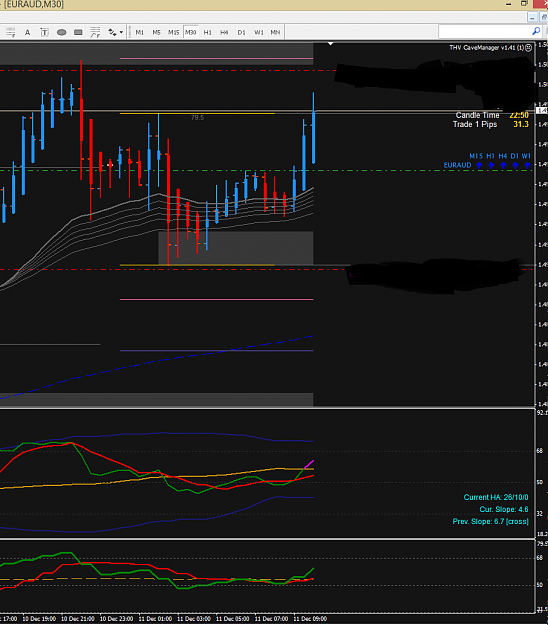Click the M15 trend column header

pos(476,156)
